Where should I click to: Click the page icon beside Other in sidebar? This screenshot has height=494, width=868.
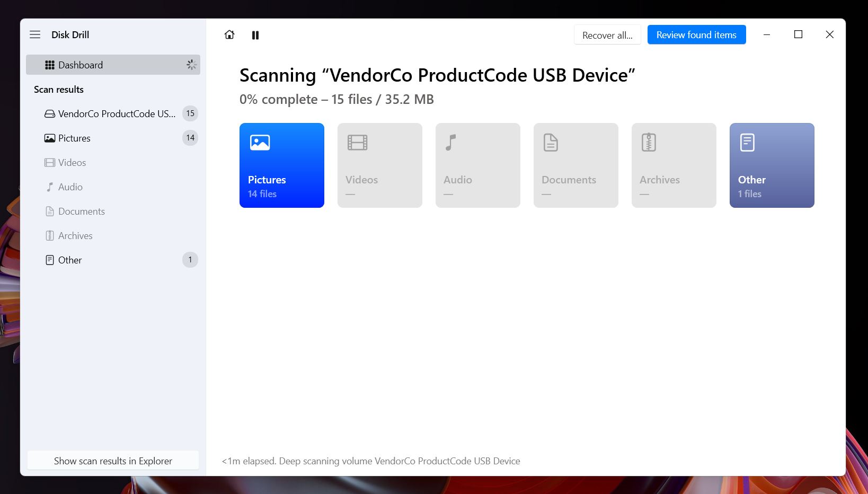50,260
